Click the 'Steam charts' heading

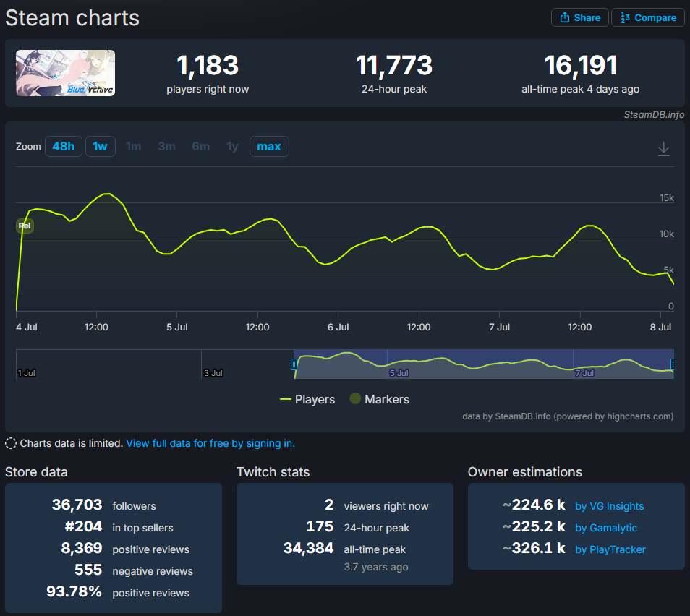[72, 18]
